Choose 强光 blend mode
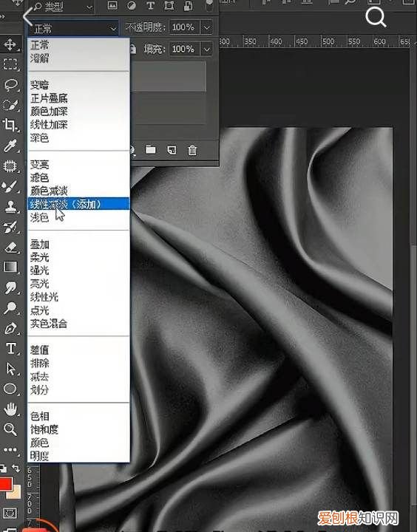This screenshot has width=417, height=532. (x=78, y=270)
